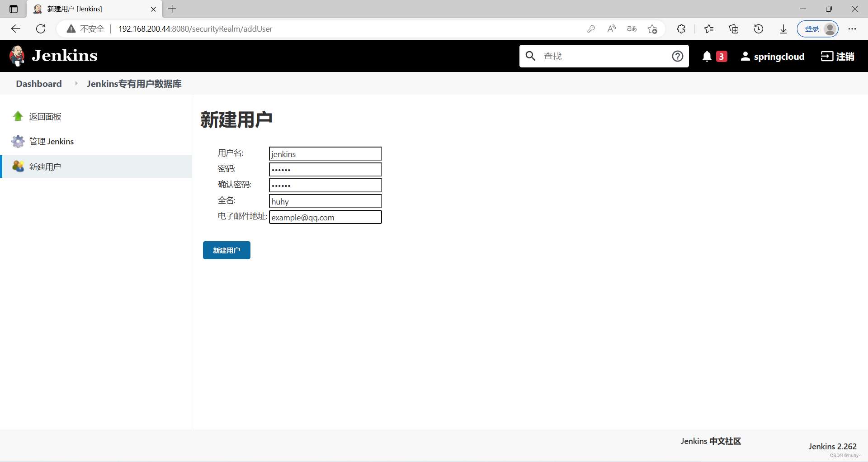This screenshot has height=462, width=868.
Task: Select the 新建用户 [Jenkins] browser tab
Action: tap(94, 9)
